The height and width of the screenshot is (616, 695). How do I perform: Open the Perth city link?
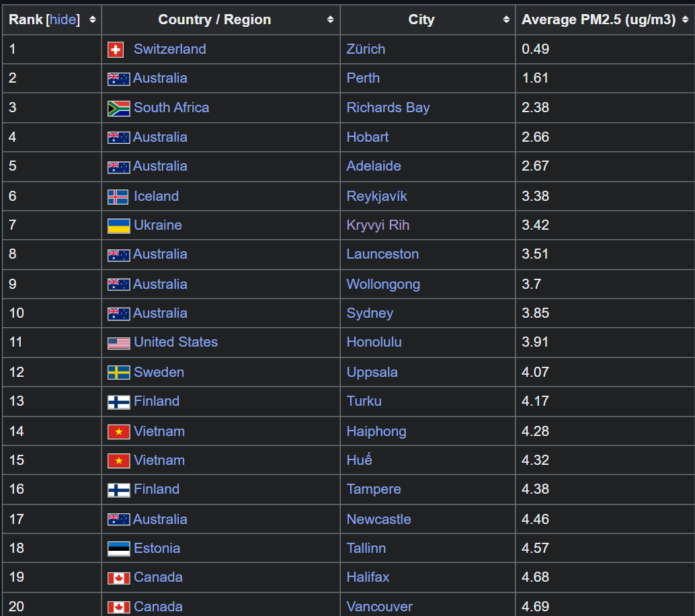point(363,78)
